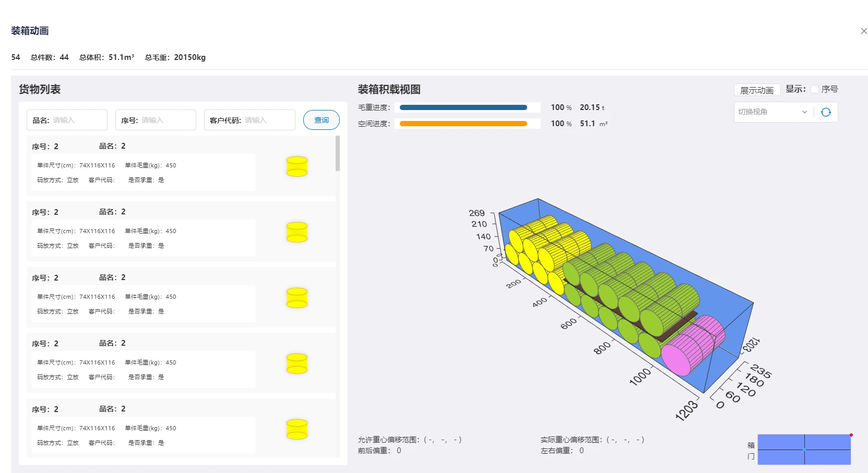The height and width of the screenshot is (473, 868).
Task: Click the 品名 input field
Action: tap(67, 120)
